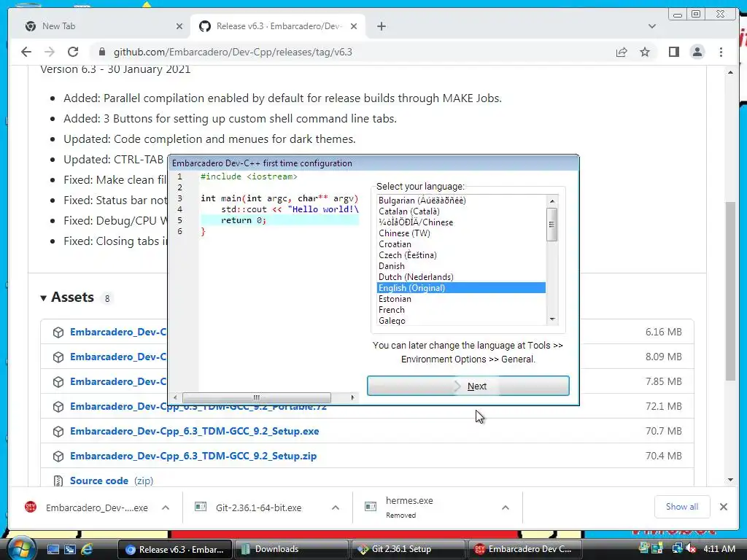Click the language list scrollbar thumb
This screenshot has height=560, width=747.
coord(552,225)
